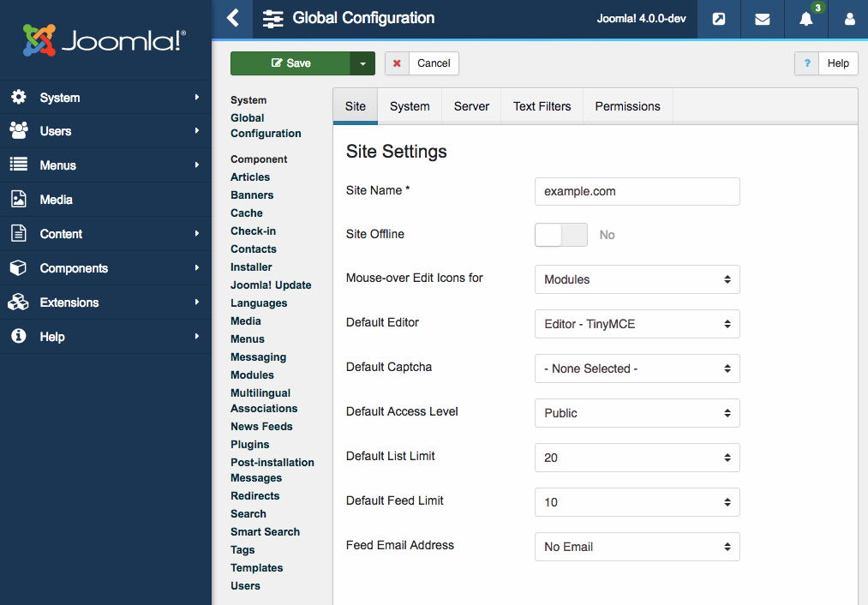Open the Default Editor dropdown
The height and width of the screenshot is (605, 868).
point(637,323)
